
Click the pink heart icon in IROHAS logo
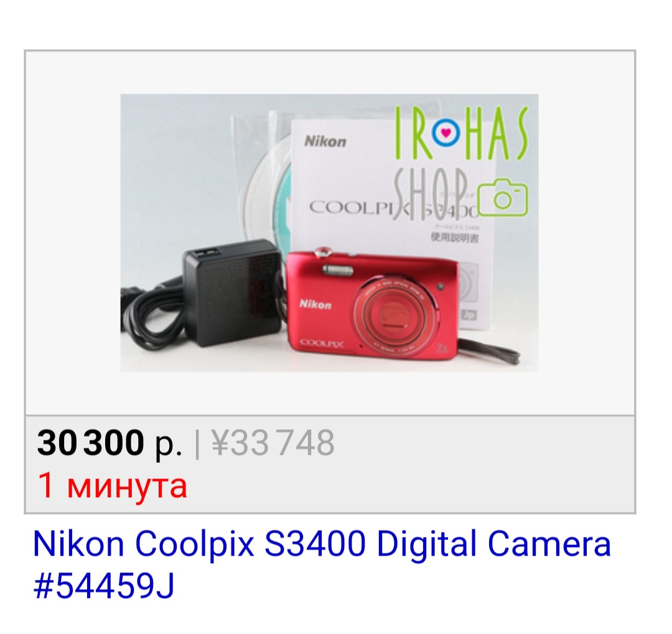(x=446, y=133)
